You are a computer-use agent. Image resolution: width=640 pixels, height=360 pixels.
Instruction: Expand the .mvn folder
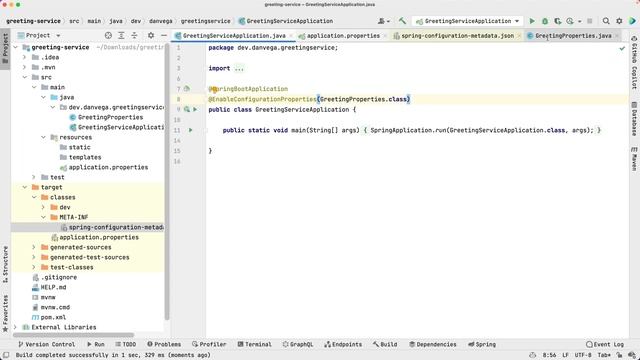point(25,67)
